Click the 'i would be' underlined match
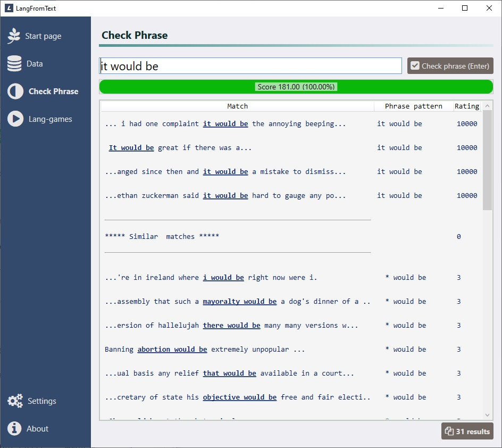502x448 pixels. (x=223, y=277)
